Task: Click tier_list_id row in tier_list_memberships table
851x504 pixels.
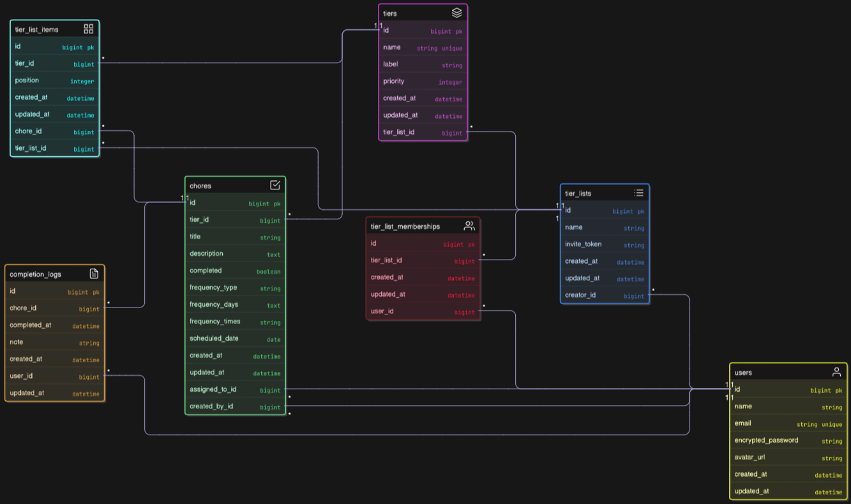Action: coord(423,261)
